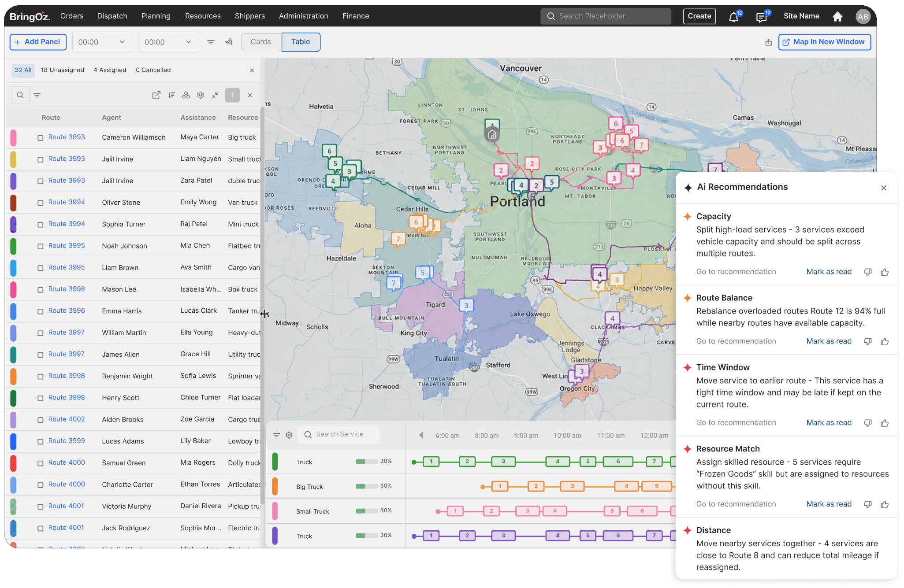Click the sort order icon in routes toolbar
This screenshot has width=904, height=588.
coord(171,95)
